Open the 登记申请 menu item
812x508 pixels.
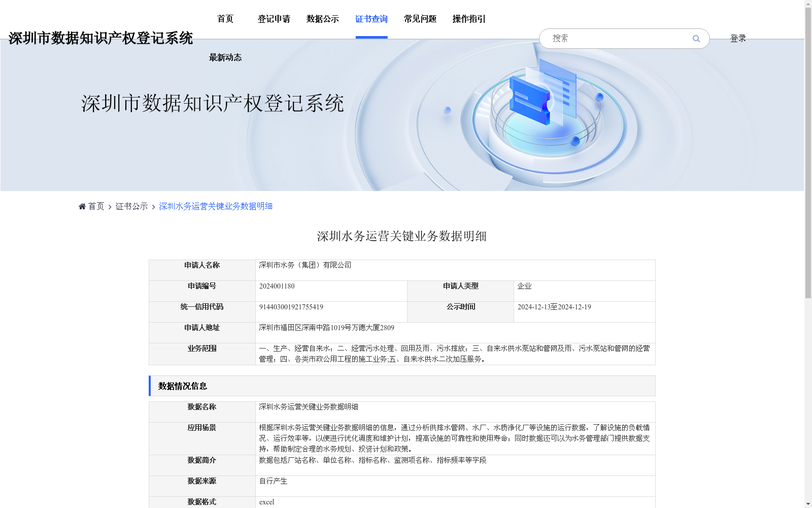point(274,19)
